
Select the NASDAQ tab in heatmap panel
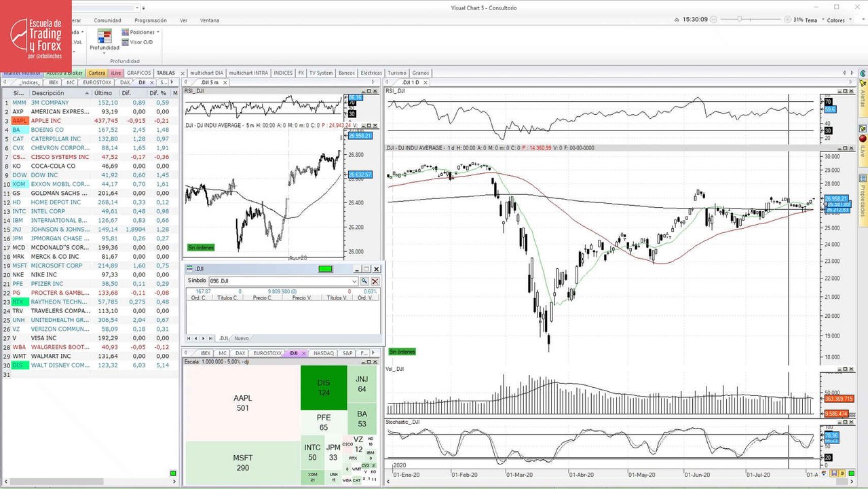coord(323,353)
